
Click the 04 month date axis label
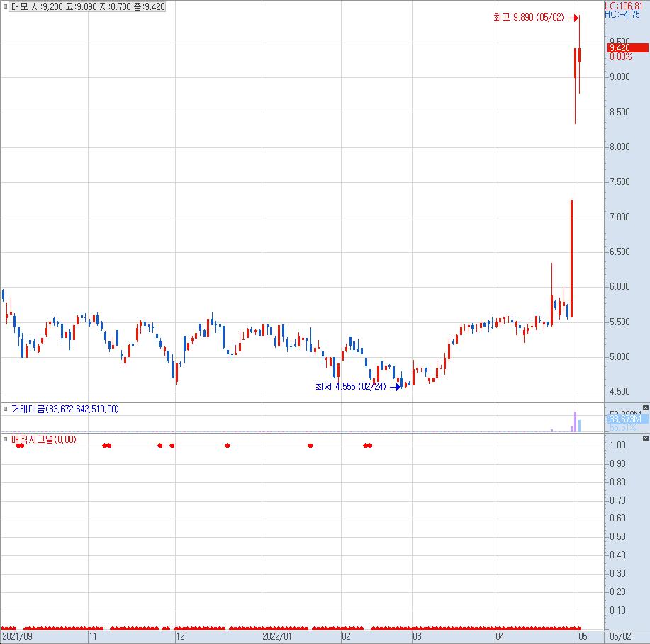click(x=500, y=636)
